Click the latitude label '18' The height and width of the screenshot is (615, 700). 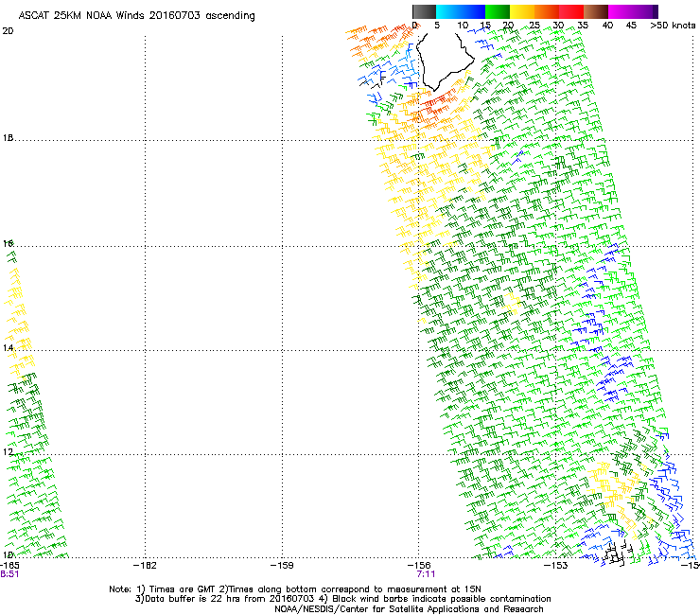(8, 138)
